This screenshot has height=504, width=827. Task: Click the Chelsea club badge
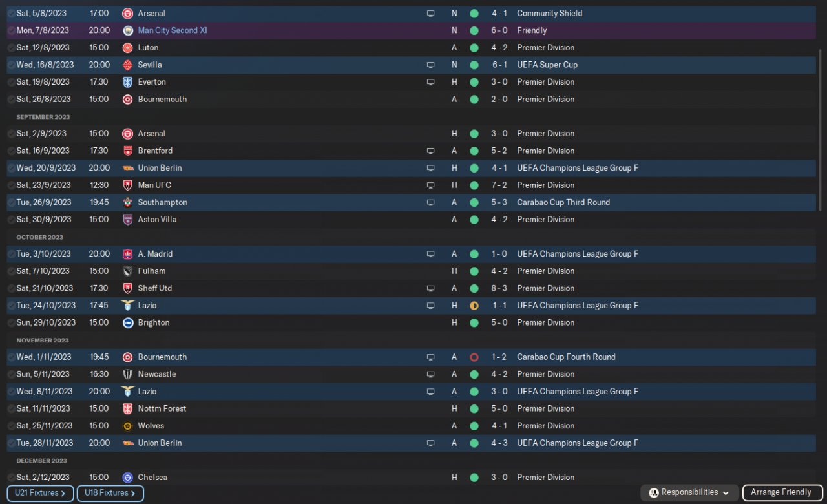128,478
